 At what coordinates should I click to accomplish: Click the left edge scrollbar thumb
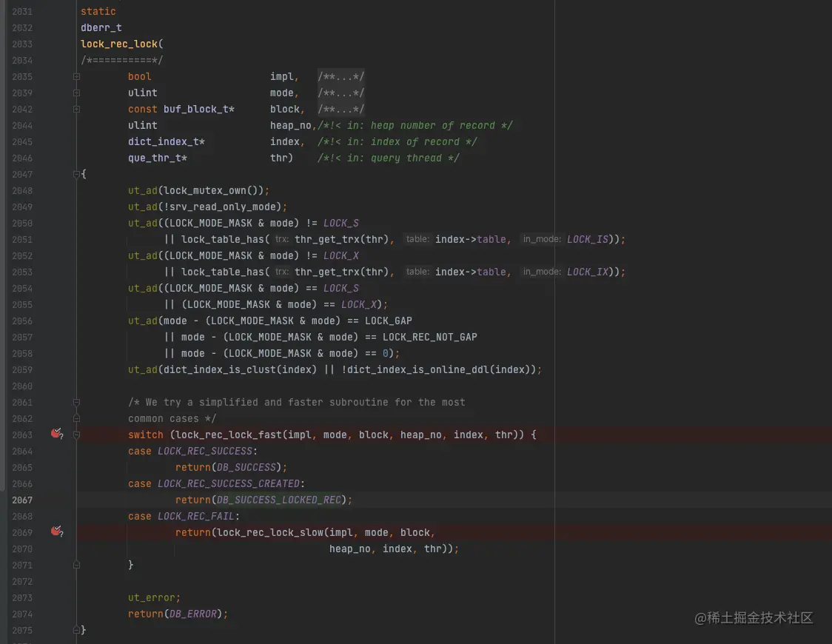[3, 245]
